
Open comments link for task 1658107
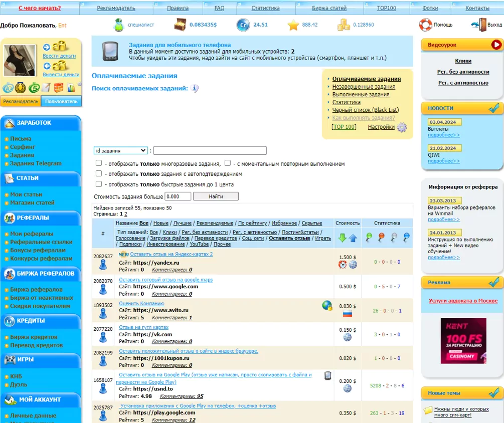click(x=182, y=396)
